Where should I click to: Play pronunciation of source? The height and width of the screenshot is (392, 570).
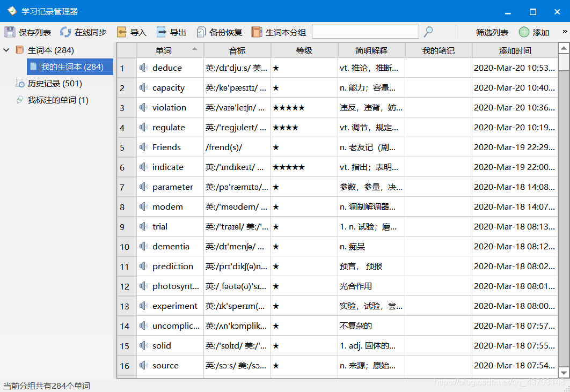coord(144,365)
